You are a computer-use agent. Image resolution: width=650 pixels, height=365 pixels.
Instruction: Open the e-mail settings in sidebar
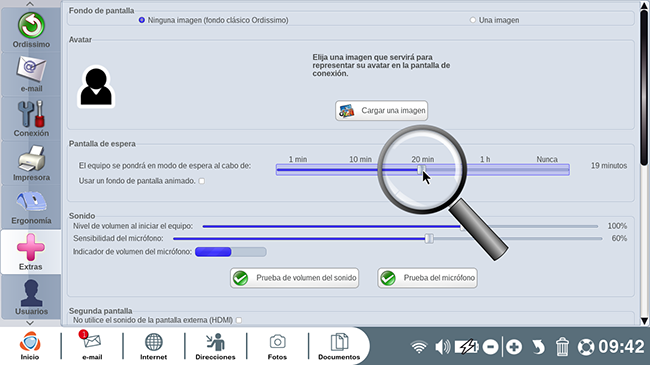click(x=31, y=74)
